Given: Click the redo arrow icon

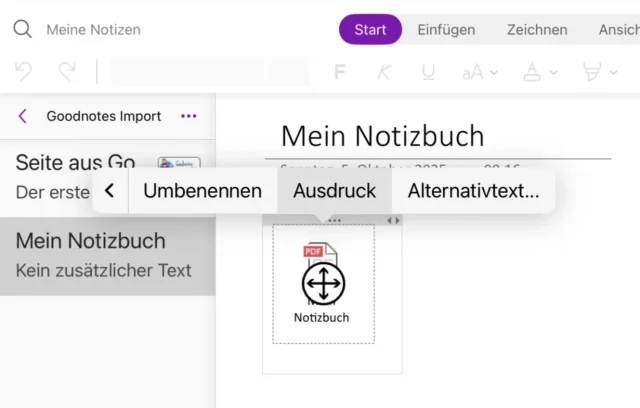Looking at the screenshot, I should (x=67, y=71).
